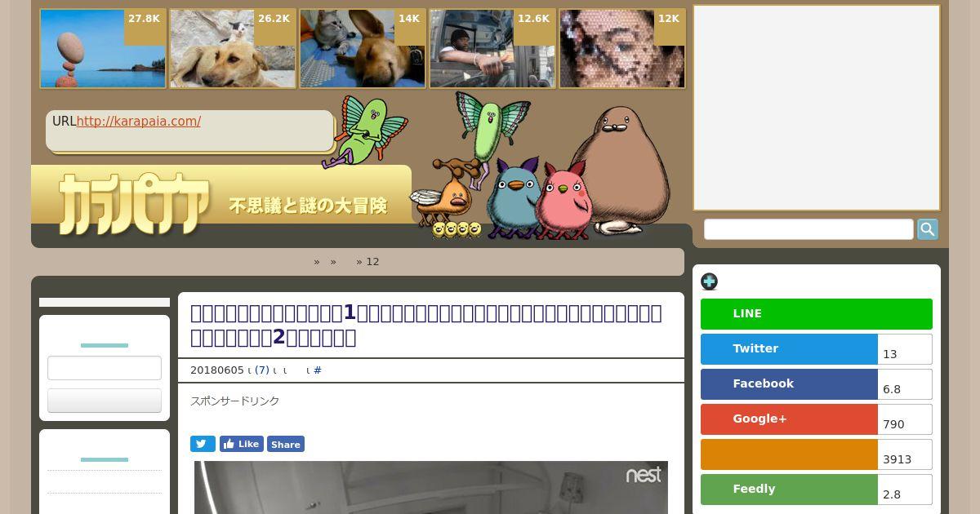Open the balancing rocks thumbnail with 27.8K
The image size is (980, 514).
pos(103,48)
